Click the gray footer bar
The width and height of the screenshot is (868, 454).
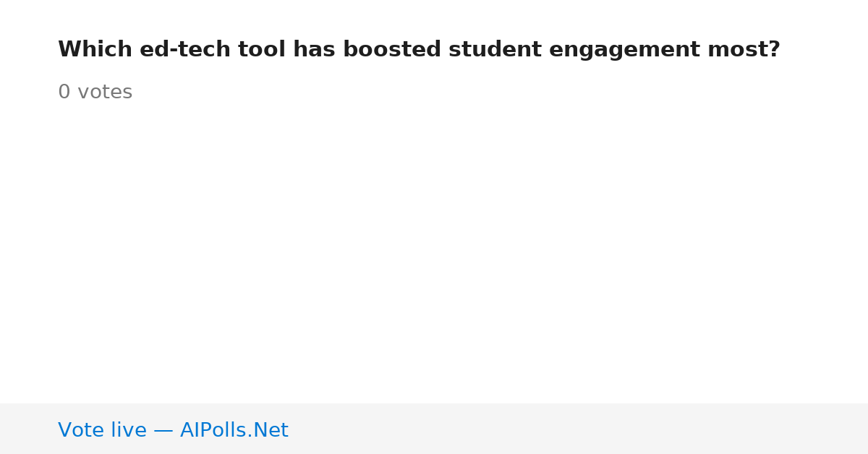[x=434, y=429]
